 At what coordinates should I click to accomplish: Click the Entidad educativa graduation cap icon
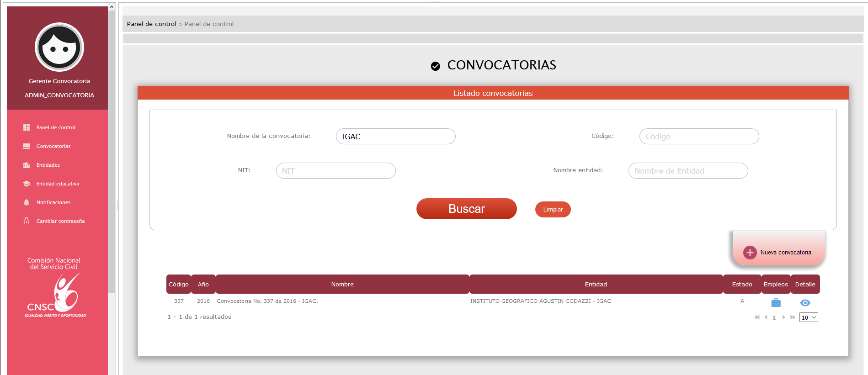[27, 184]
